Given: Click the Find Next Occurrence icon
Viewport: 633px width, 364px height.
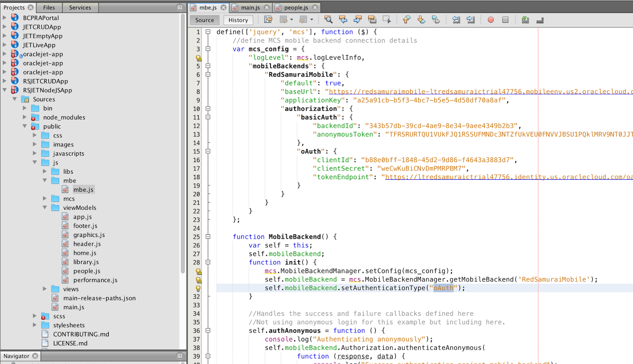Looking at the screenshot, I should tap(358, 19).
